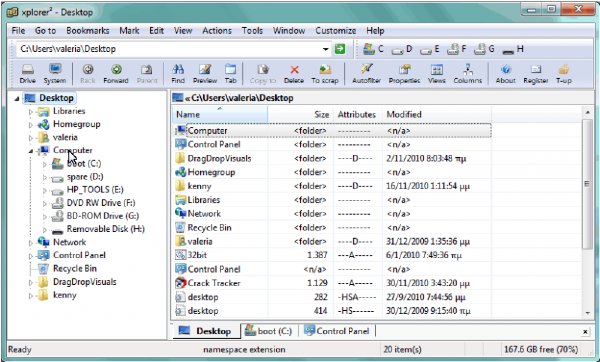The image size is (600, 362).
Task: Open the Tools menu
Action: (252, 31)
